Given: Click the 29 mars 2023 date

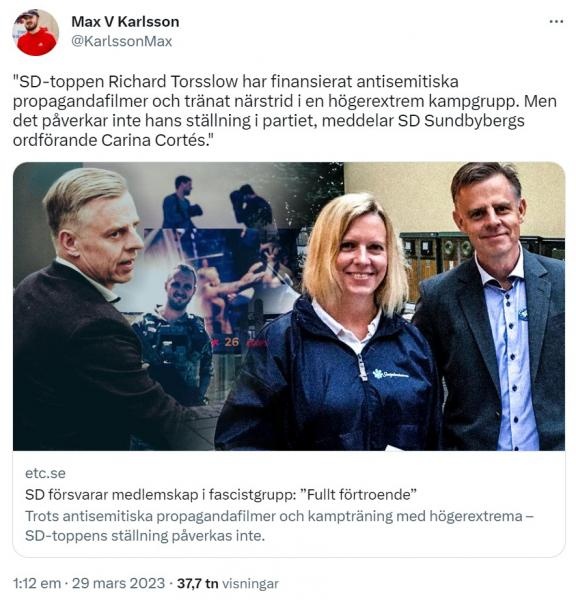Looking at the screenshot, I should pos(118,584).
